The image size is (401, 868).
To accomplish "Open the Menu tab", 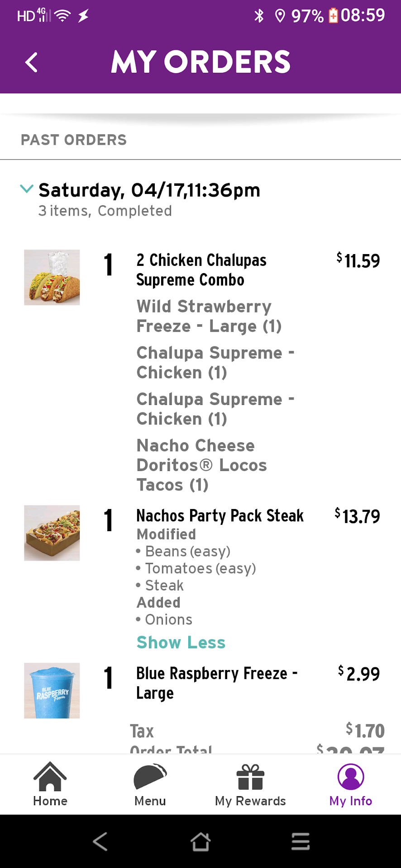I will (150, 784).
